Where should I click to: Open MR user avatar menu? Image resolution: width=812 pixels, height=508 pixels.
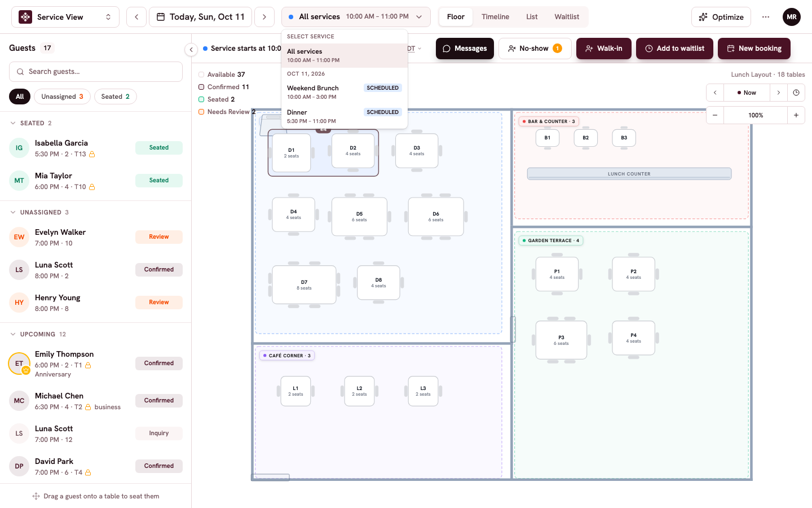point(792,17)
